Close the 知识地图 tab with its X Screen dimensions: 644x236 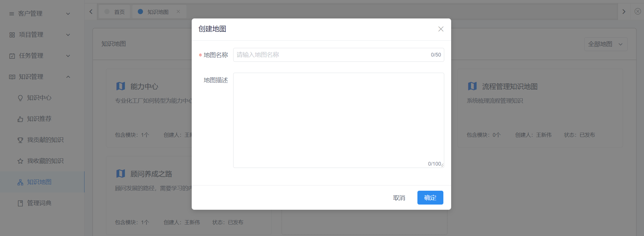(x=178, y=12)
